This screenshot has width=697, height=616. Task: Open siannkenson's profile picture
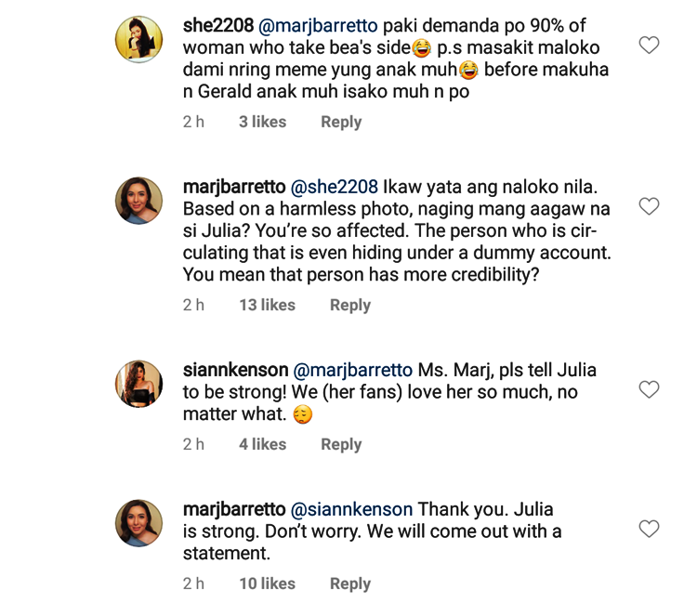[139, 383]
